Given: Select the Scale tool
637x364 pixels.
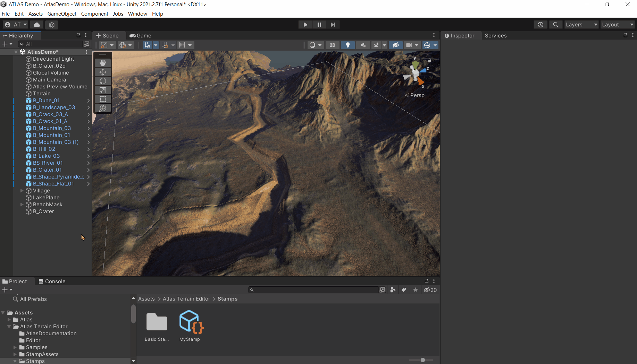Looking at the screenshot, I should [103, 90].
